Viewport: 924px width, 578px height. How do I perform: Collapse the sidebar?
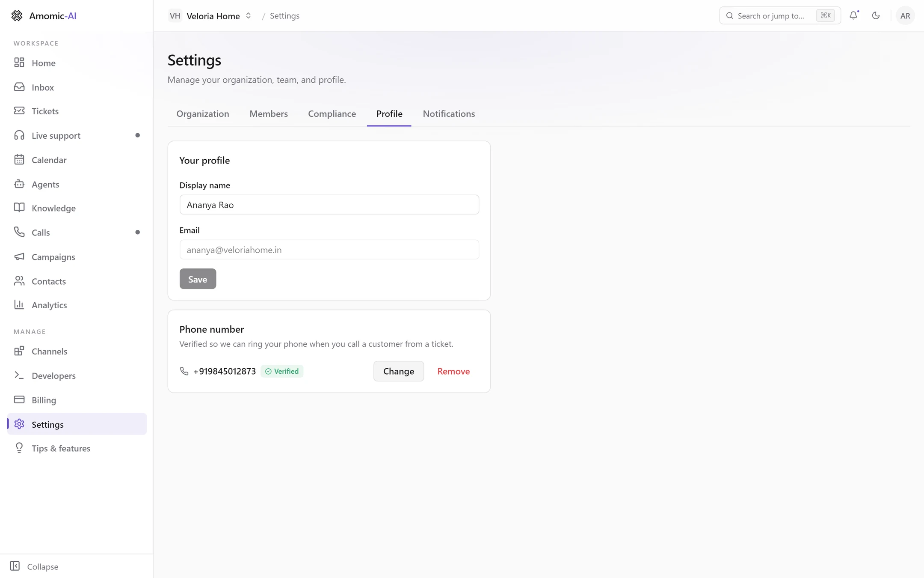[x=34, y=566]
